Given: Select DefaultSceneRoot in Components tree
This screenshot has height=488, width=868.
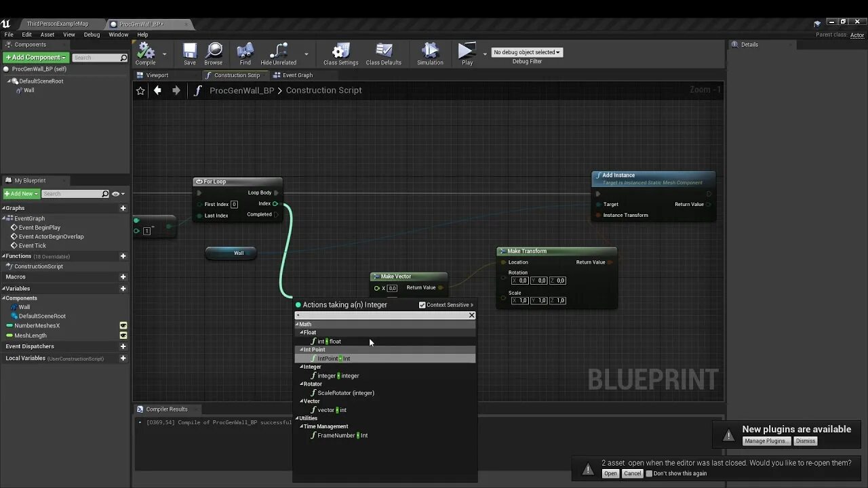Looking at the screenshot, I should click(41, 81).
